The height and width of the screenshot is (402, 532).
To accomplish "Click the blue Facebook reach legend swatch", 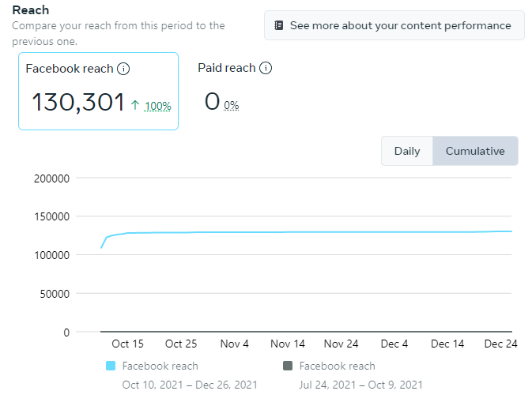I will tap(111, 366).
